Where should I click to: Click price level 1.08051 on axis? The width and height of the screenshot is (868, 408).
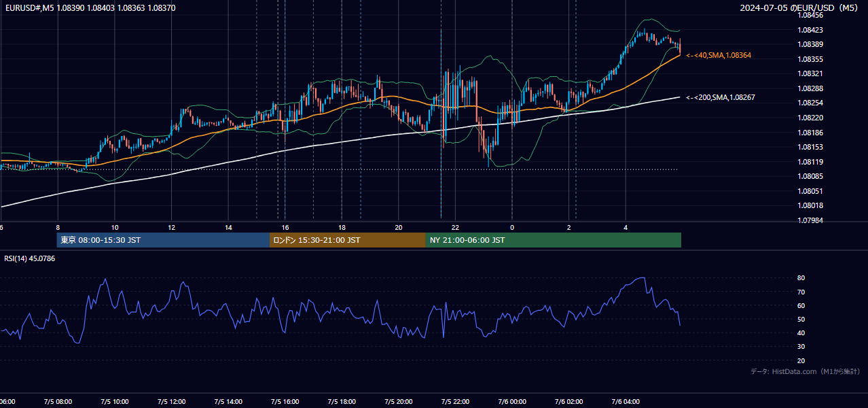[810, 191]
